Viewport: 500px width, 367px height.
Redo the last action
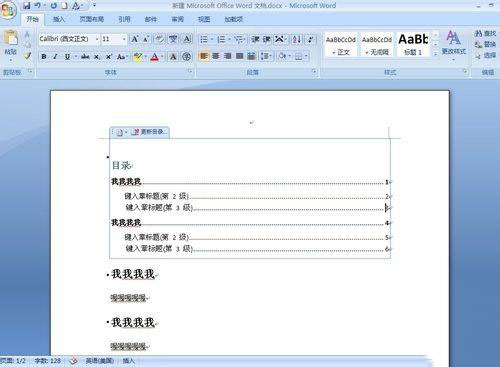(54, 5)
